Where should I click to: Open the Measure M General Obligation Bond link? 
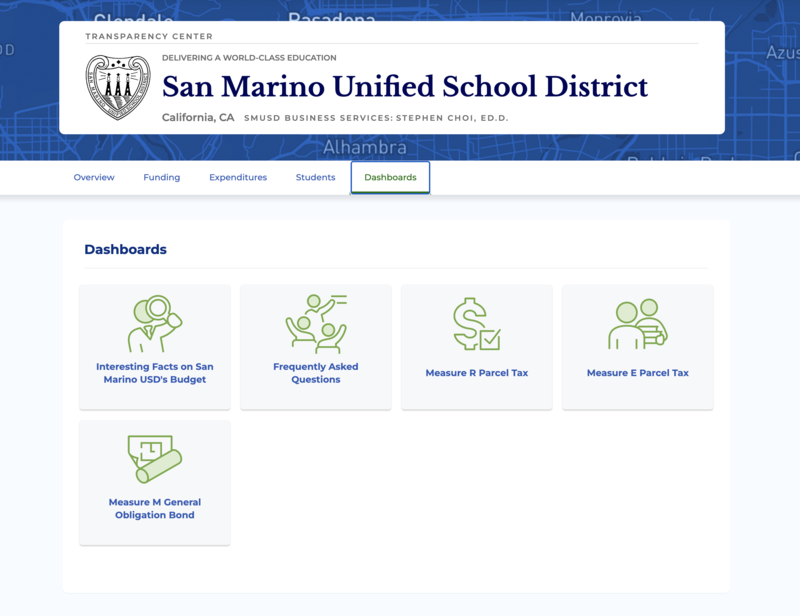tap(155, 508)
